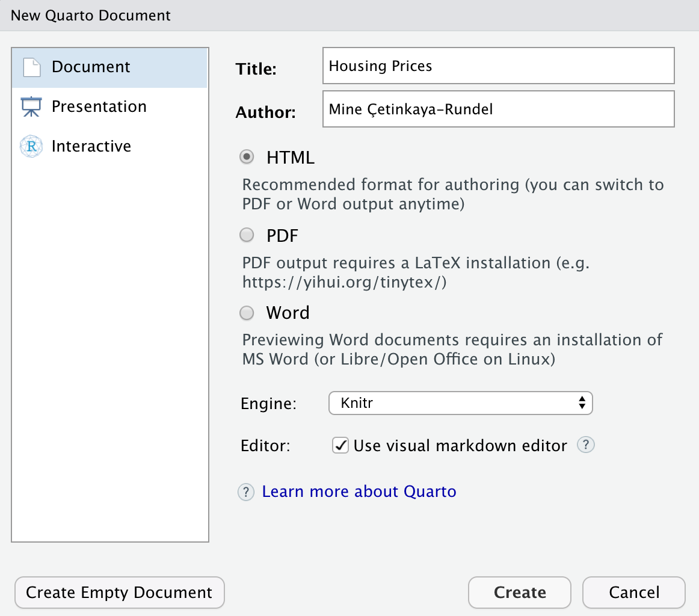Choose the PDF output format
The width and height of the screenshot is (699, 616).
pyautogui.click(x=247, y=235)
